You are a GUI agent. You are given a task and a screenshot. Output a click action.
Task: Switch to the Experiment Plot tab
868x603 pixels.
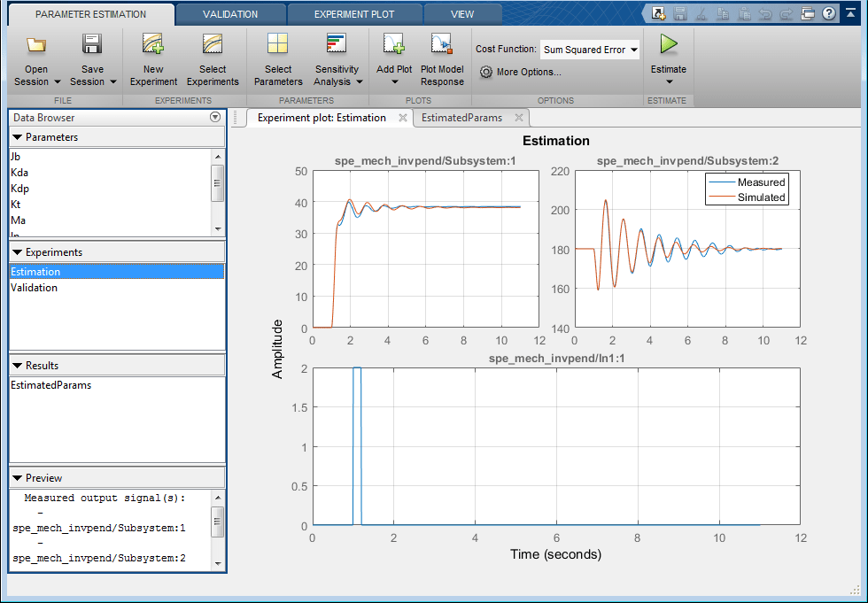coord(354,14)
